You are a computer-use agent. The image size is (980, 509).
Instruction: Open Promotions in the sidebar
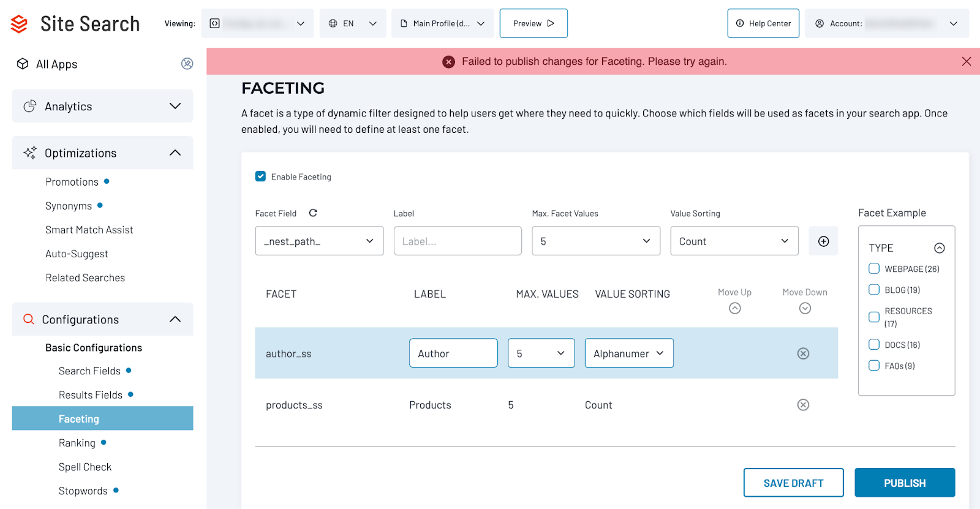pyautogui.click(x=72, y=182)
